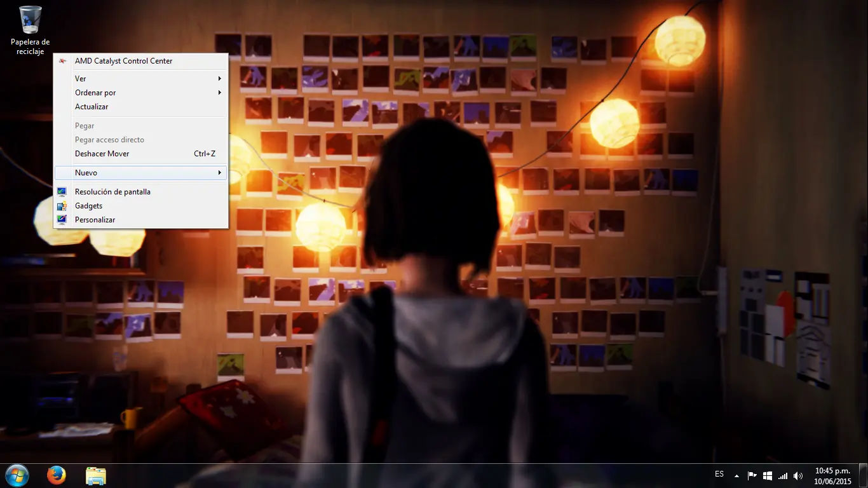Open the network signal tray icon
Viewport: 868px width, 488px height.
coord(783,475)
